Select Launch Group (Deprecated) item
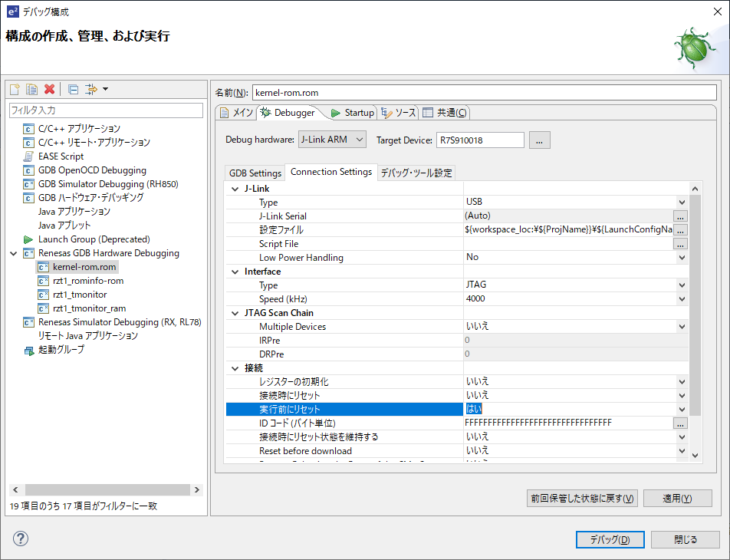This screenshot has height=560, width=730. tap(94, 239)
